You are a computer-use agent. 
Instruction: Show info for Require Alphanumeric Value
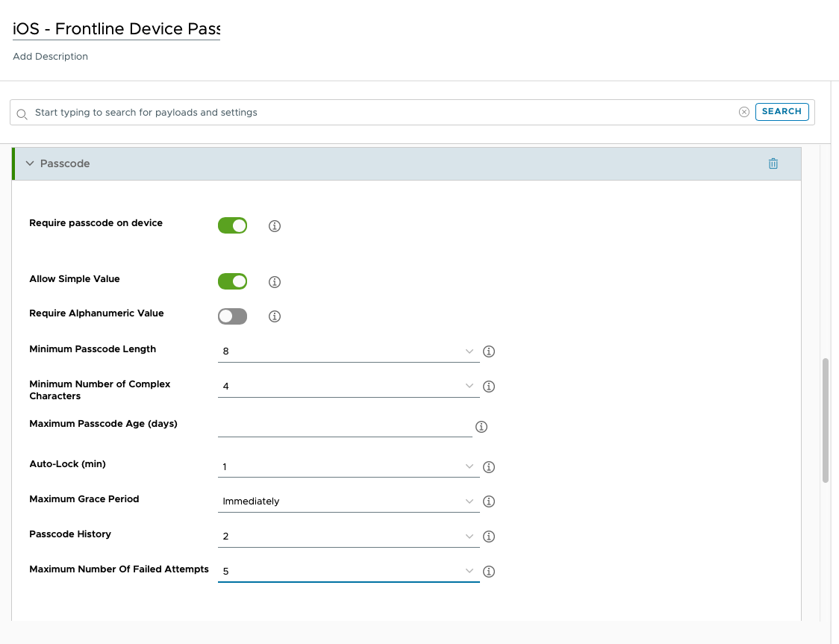click(x=275, y=316)
